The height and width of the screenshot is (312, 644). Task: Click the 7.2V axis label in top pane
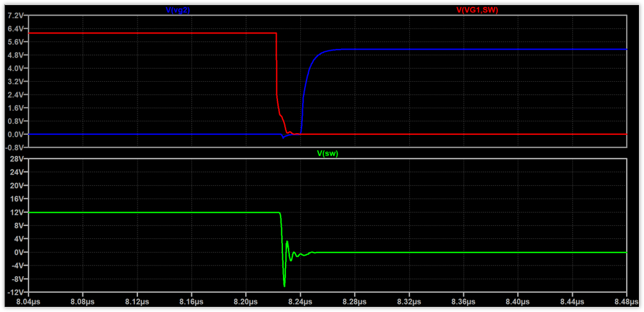point(17,15)
